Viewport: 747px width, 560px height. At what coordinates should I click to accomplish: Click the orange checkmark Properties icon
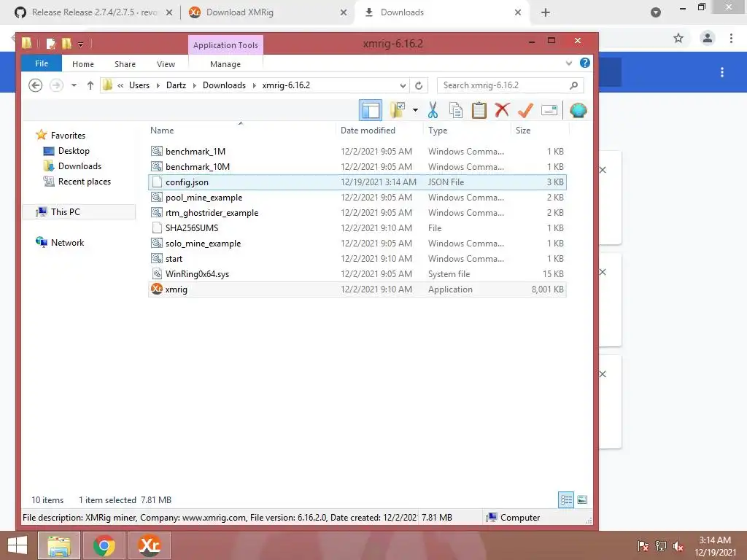click(525, 111)
